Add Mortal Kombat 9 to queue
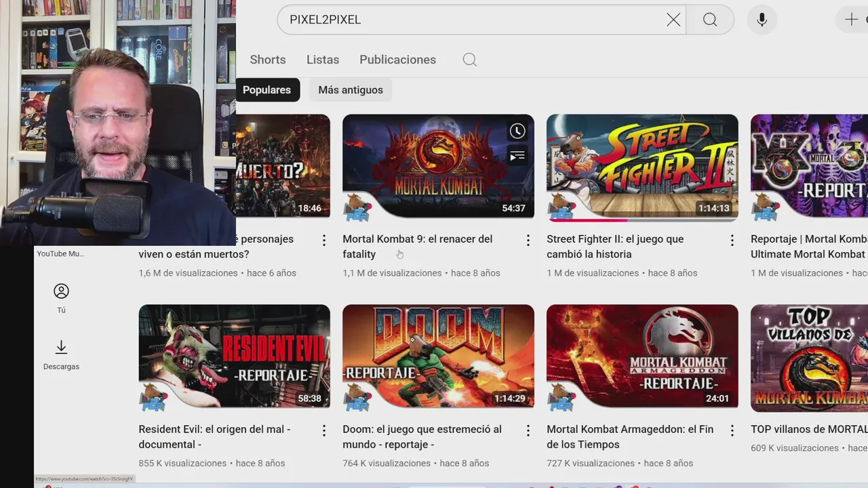Viewport: 868px width, 488px height. pyautogui.click(x=517, y=157)
